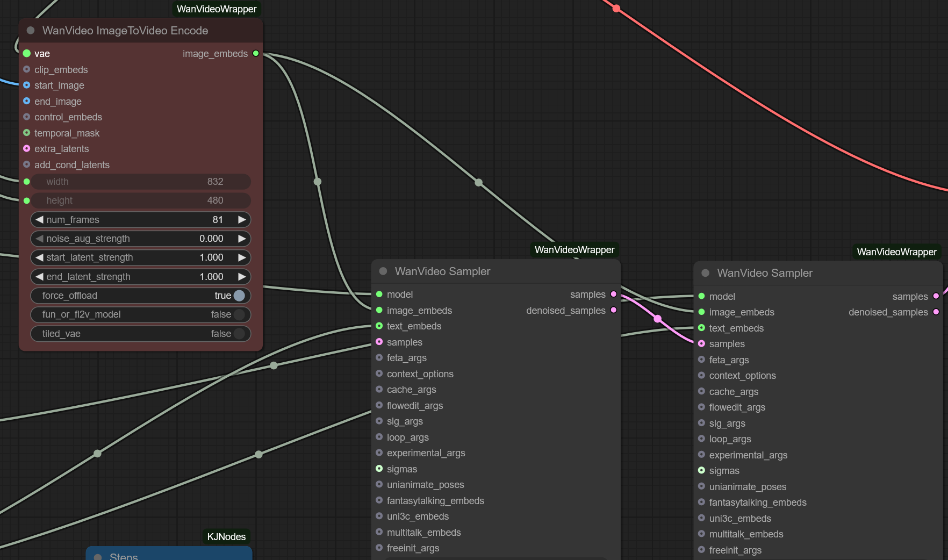Click the WanVideoWrapper badge above right Sampler
The width and height of the screenshot is (948, 560).
click(896, 252)
